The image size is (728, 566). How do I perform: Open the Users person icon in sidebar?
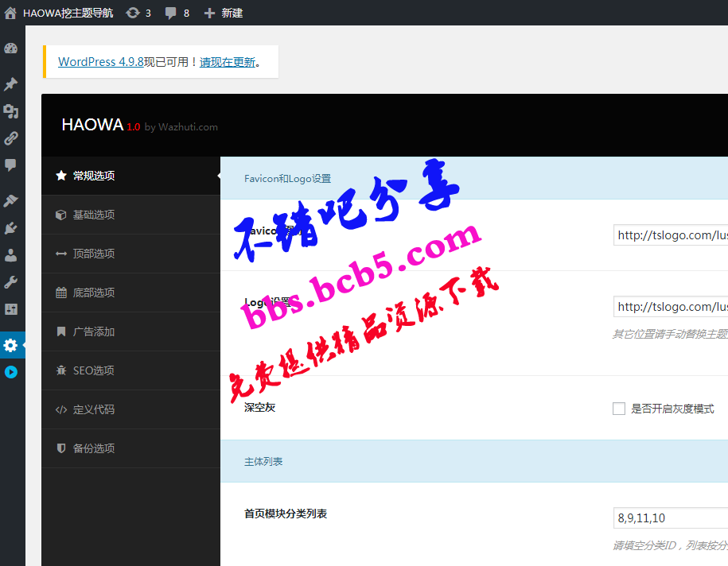tap(10, 255)
